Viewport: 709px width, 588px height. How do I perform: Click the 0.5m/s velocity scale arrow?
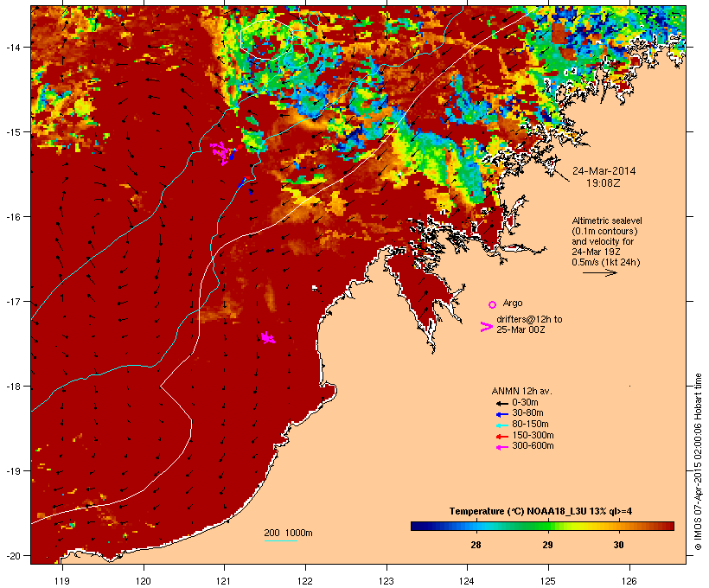click(599, 272)
